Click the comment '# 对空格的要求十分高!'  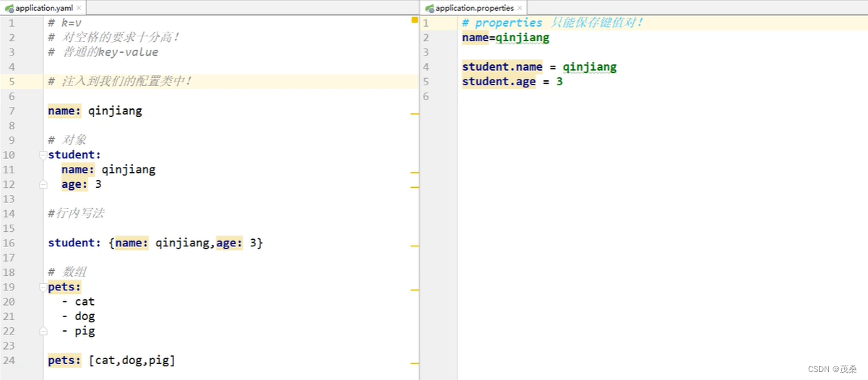[x=113, y=37]
